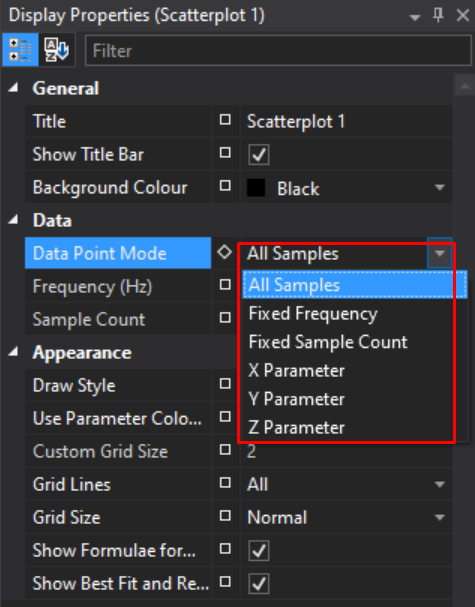
Task: Toggle Show Best Fit and Re... checkbox
Action: click(x=259, y=583)
